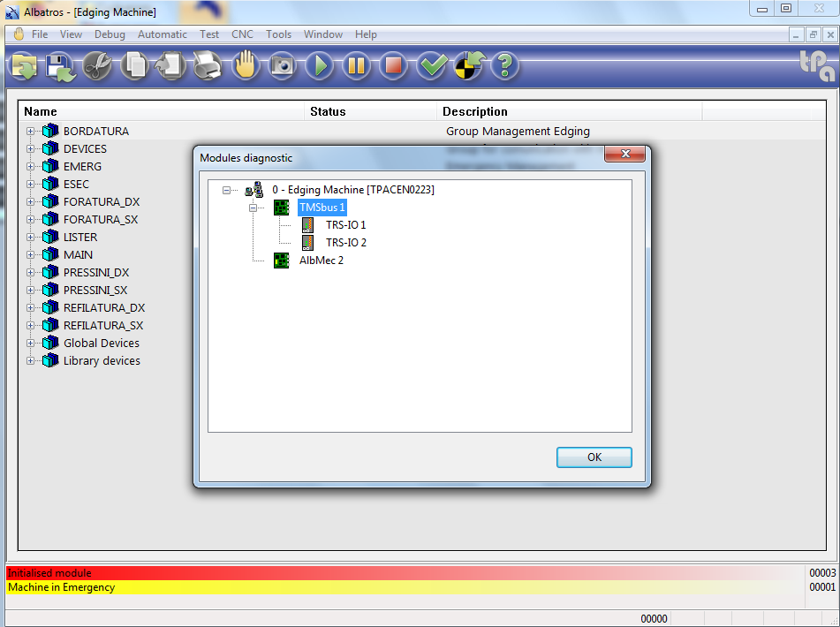Expand the BORDATURA group node
The width and height of the screenshot is (840, 627).
pyautogui.click(x=31, y=132)
